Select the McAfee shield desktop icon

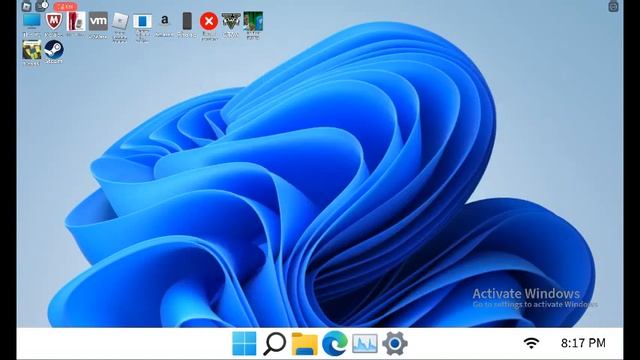click(x=54, y=21)
